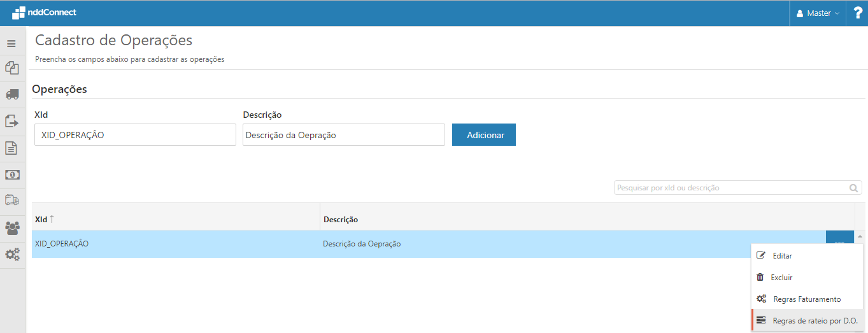
Task: Open the money bill sidebar icon
Action: tap(11, 174)
